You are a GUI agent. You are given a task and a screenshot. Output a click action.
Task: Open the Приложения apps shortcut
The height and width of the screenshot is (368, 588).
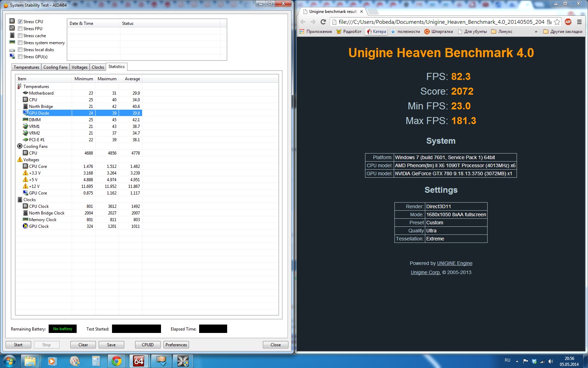click(316, 32)
